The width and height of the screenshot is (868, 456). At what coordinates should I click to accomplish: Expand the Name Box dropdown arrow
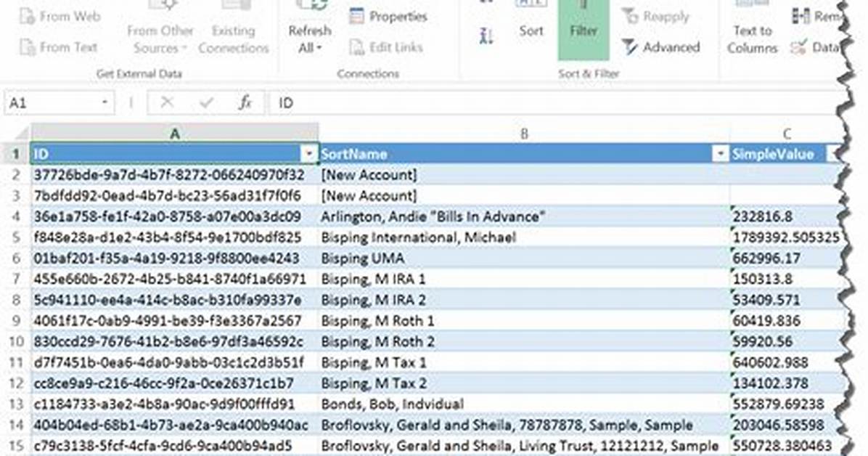click(105, 102)
